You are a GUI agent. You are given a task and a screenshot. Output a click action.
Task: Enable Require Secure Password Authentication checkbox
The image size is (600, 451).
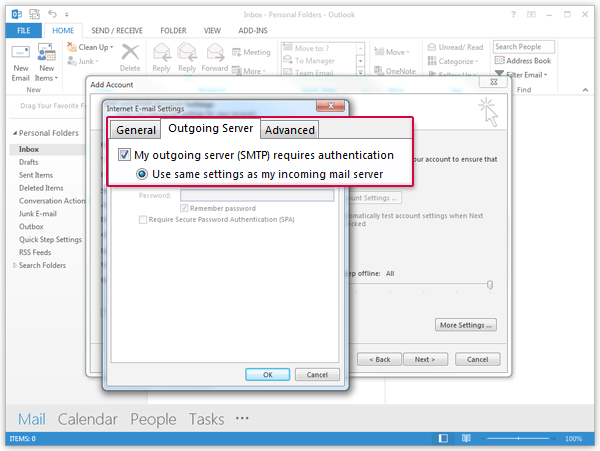click(143, 219)
